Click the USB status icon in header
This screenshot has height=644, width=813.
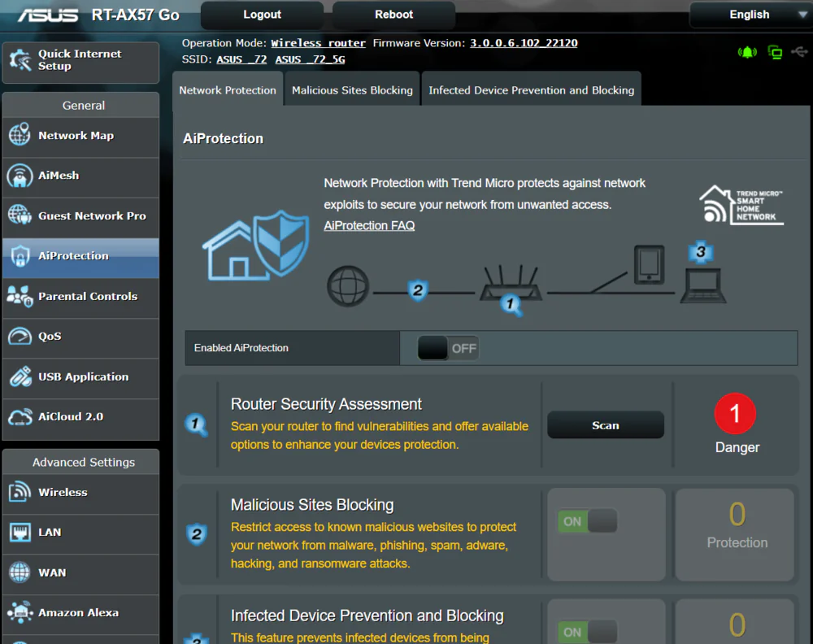(799, 52)
